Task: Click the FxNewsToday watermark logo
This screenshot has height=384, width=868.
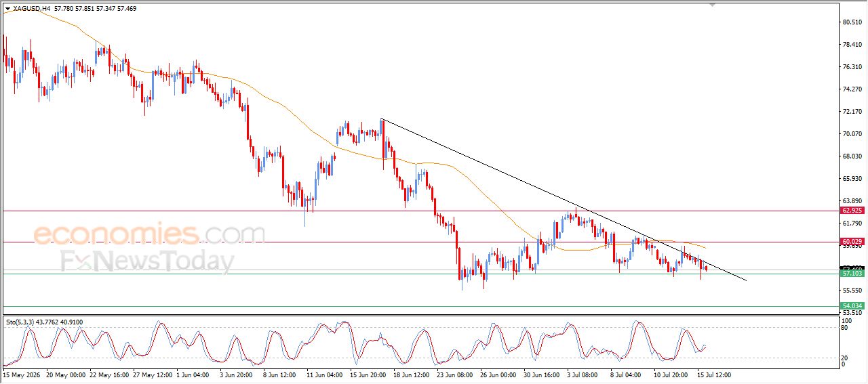Action: coord(147,261)
